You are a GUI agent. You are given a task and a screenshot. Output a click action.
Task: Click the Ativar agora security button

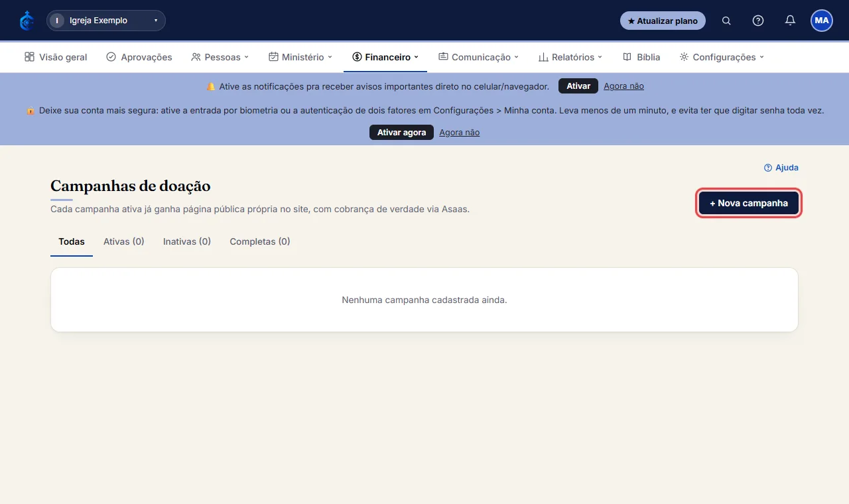click(401, 133)
